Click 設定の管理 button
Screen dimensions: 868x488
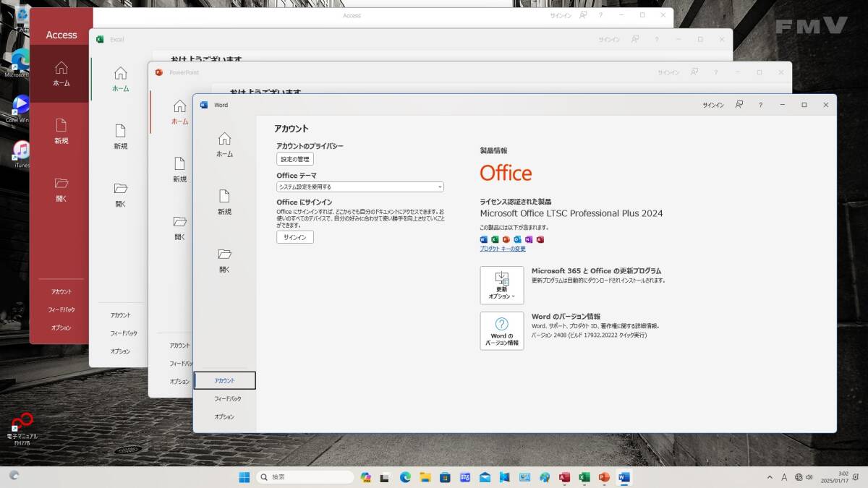click(295, 159)
